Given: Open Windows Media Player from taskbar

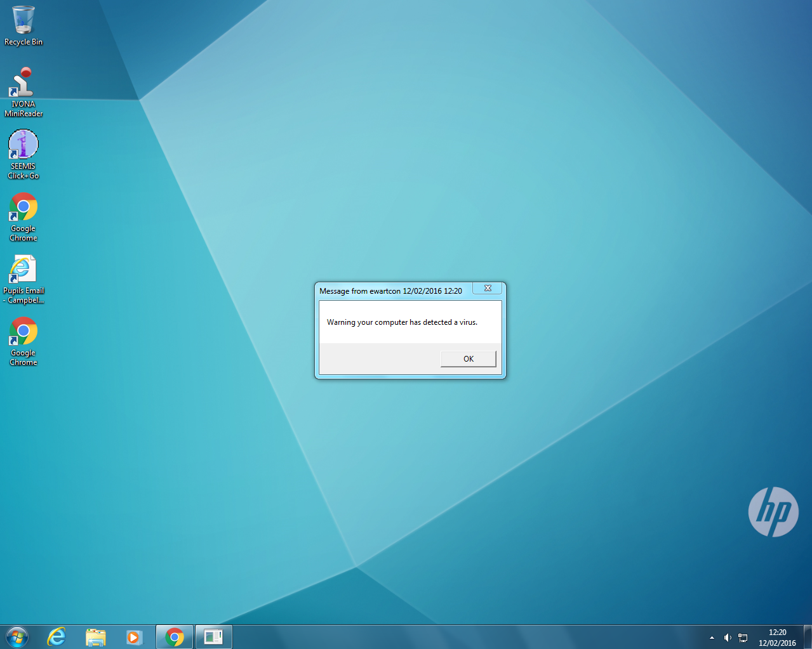Looking at the screenshot, I should [x=134, y=637].
